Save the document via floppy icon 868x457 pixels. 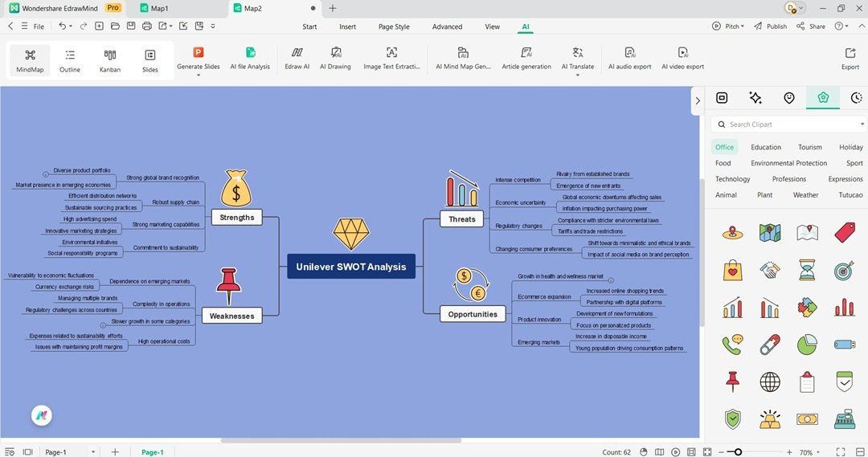(x=131, y=26)
